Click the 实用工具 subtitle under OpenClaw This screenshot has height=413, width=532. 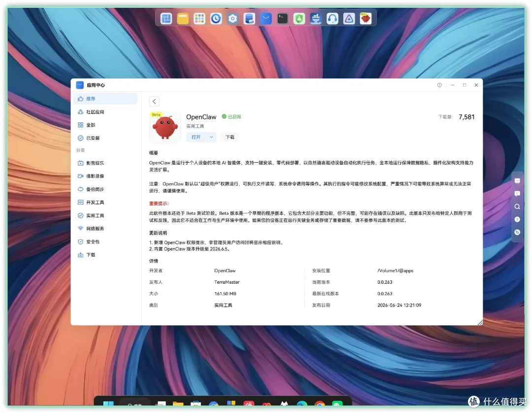click(x=195, y=126)
